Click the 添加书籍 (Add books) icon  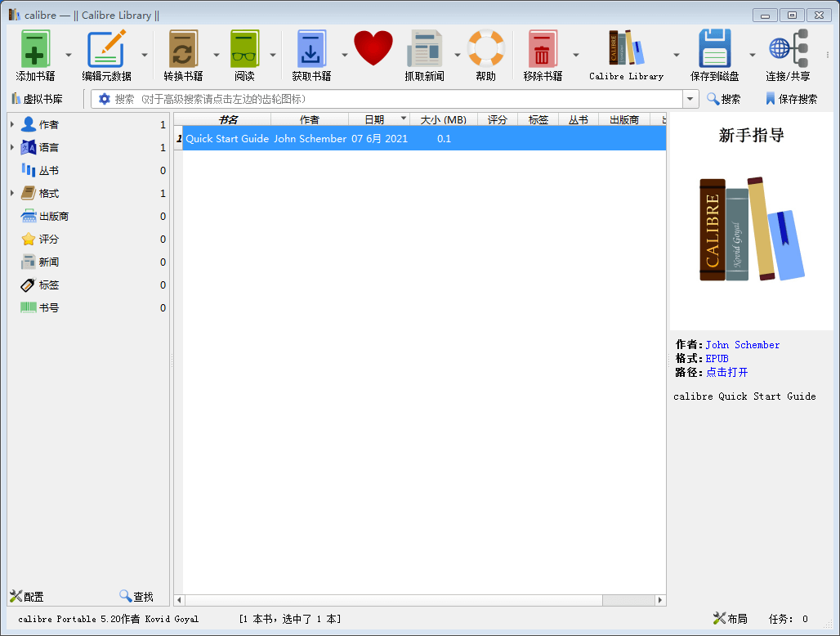click(x=35, y=49)
